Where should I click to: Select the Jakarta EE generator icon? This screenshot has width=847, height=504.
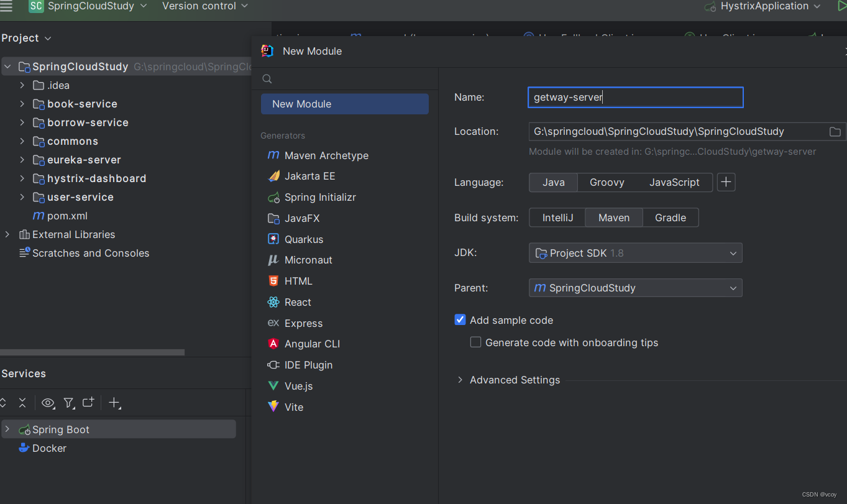(x=273, y=176)
